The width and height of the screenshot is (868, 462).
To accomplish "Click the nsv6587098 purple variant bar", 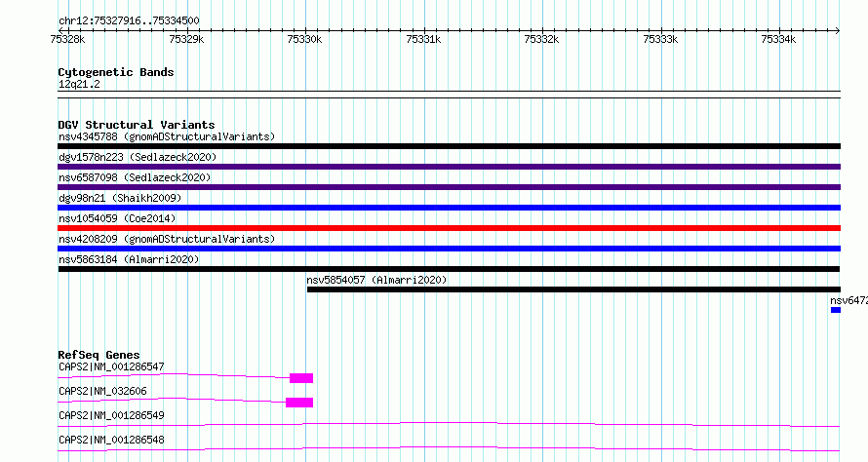I will click(449, 187).
